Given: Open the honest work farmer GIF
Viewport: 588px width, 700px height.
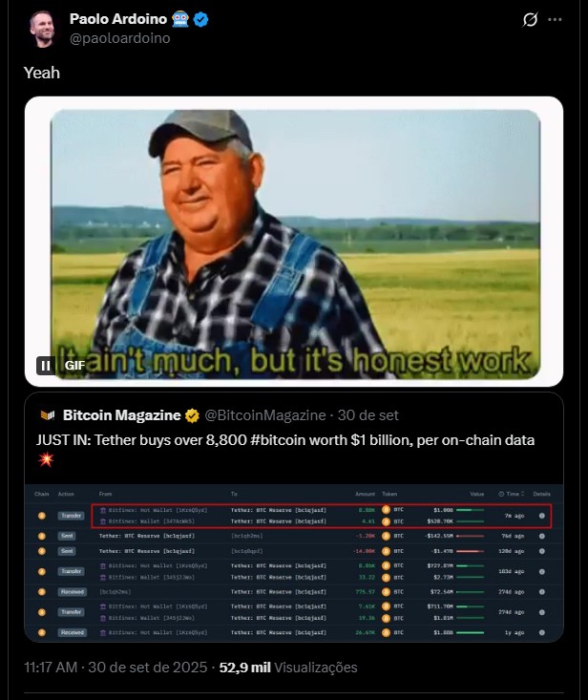Looking at the screenshot, I should (294, 242).
